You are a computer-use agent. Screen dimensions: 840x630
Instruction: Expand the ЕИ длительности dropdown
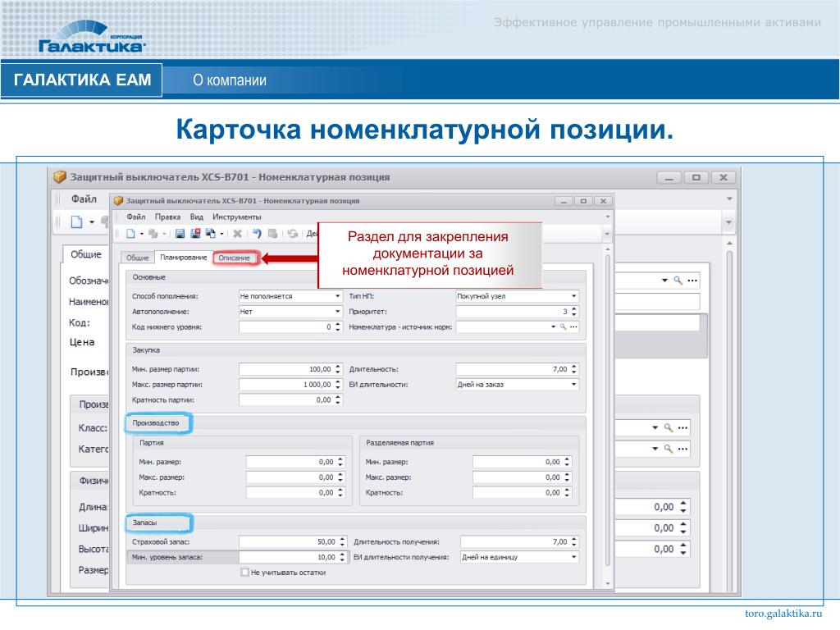(573, 385)
